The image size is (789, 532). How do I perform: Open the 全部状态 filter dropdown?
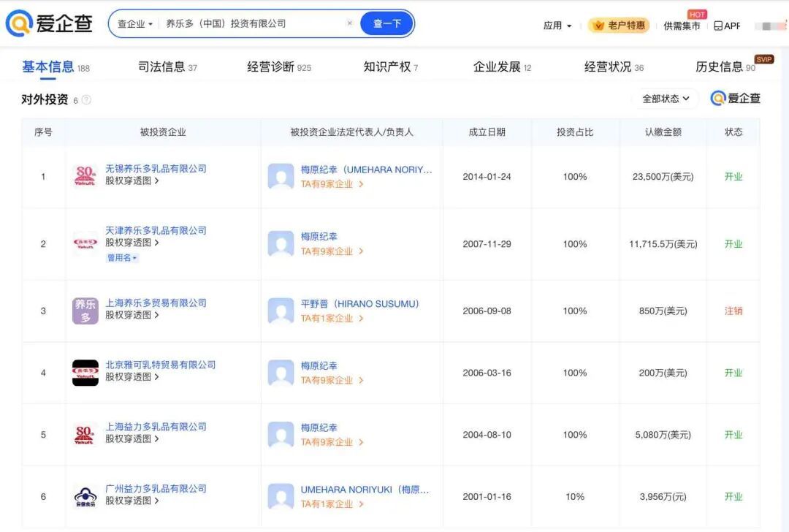[665, 98]
